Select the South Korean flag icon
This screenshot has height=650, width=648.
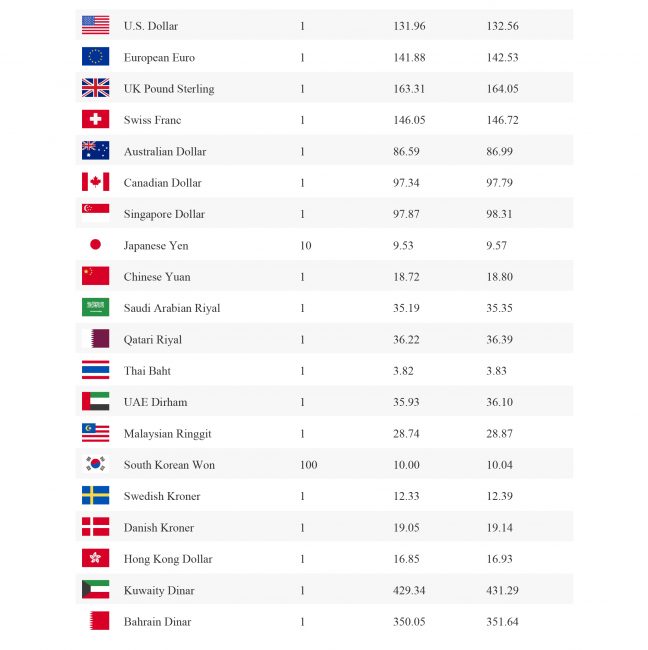(95, 464)
